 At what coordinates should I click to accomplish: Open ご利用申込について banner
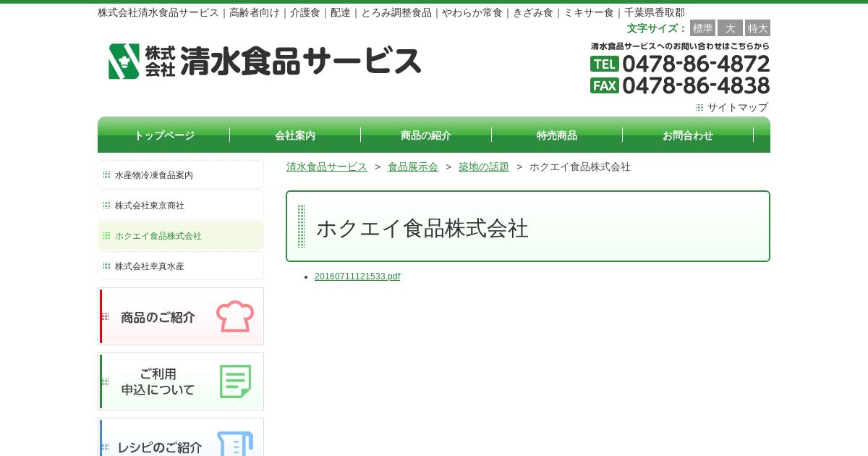pyautogui.click(x=181, y=381)
